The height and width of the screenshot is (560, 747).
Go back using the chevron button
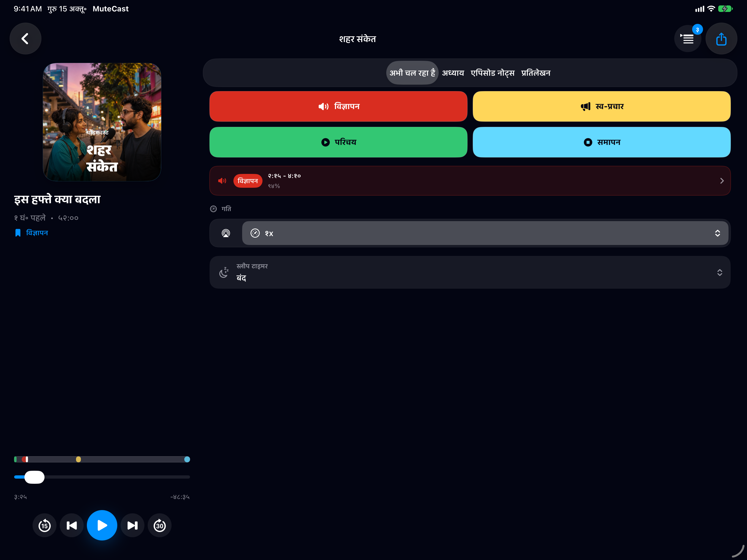(x=25, y=39)
